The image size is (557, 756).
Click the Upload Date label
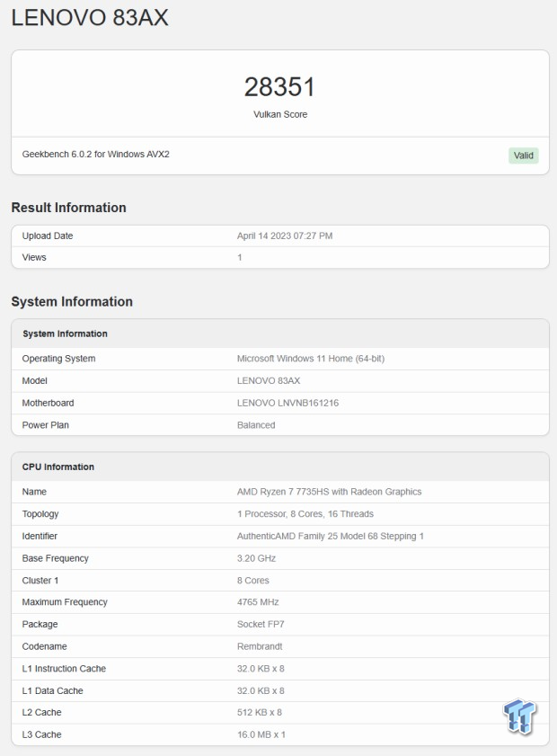point(48,236)
